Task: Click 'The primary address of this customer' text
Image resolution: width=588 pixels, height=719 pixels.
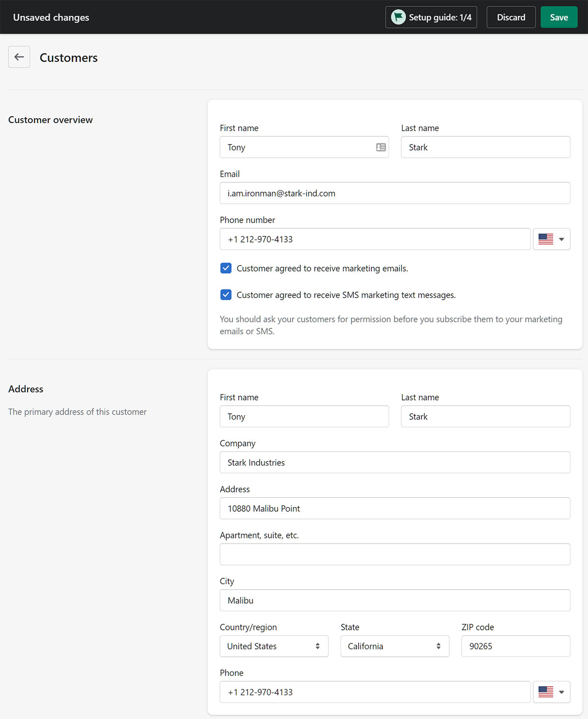Action: 77,412
